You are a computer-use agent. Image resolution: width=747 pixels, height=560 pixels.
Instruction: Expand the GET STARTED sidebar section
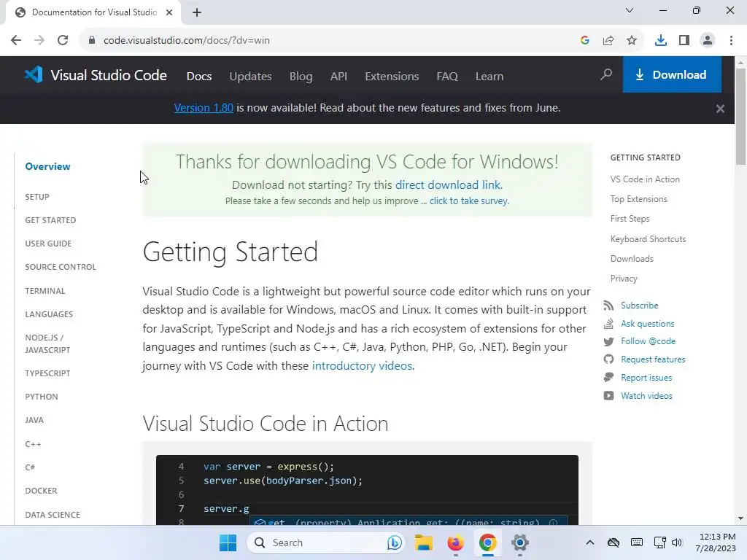click(50, 220)
